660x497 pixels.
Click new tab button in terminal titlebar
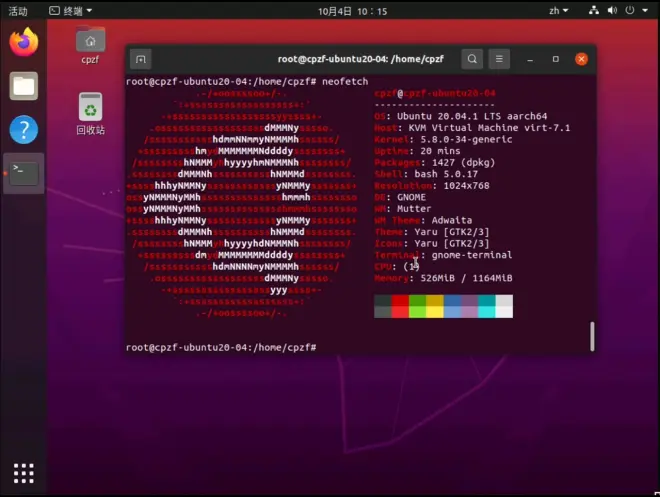click(141, 59)
